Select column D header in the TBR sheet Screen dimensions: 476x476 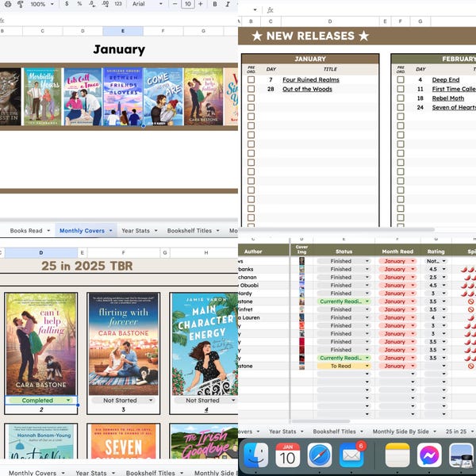[41, 252]
